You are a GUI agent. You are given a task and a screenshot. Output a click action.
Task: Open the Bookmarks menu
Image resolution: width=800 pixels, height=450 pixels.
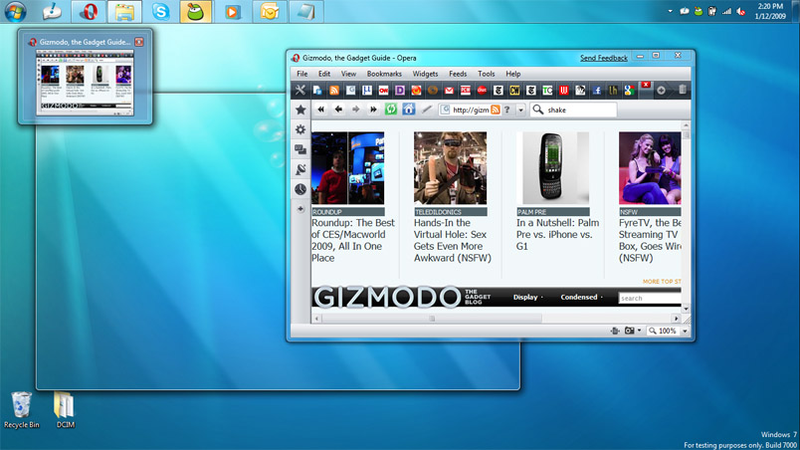(384, 74)
